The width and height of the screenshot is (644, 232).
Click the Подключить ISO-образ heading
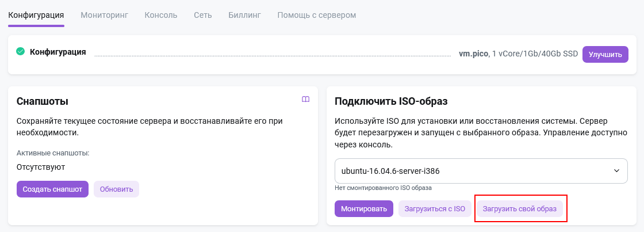pos(391,101)
